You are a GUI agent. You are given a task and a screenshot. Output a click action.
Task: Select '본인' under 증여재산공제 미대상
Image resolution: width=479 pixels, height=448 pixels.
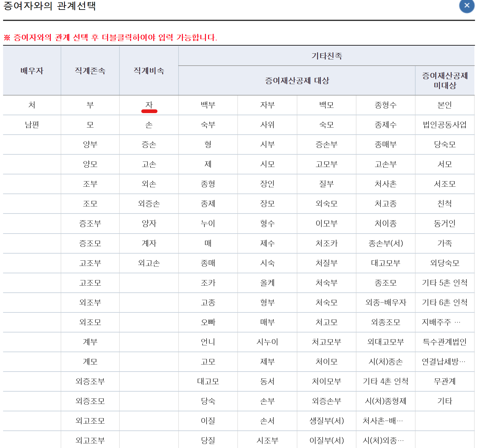click(x=445, y=105)
